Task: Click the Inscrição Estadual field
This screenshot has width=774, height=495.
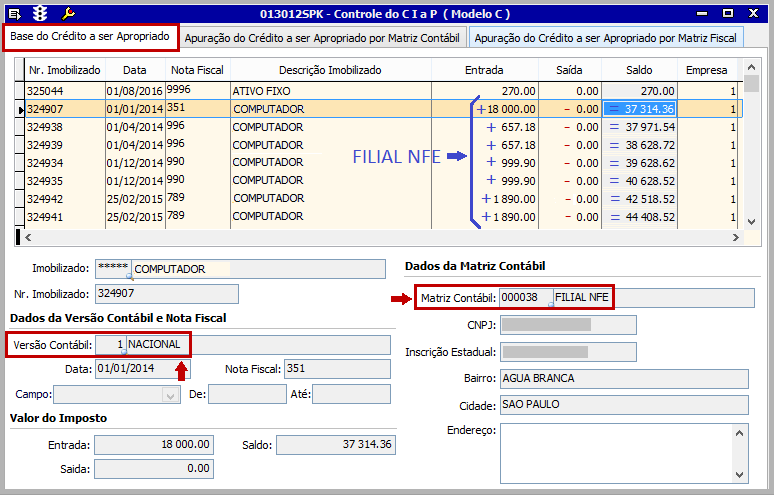Action: (568, 352)
